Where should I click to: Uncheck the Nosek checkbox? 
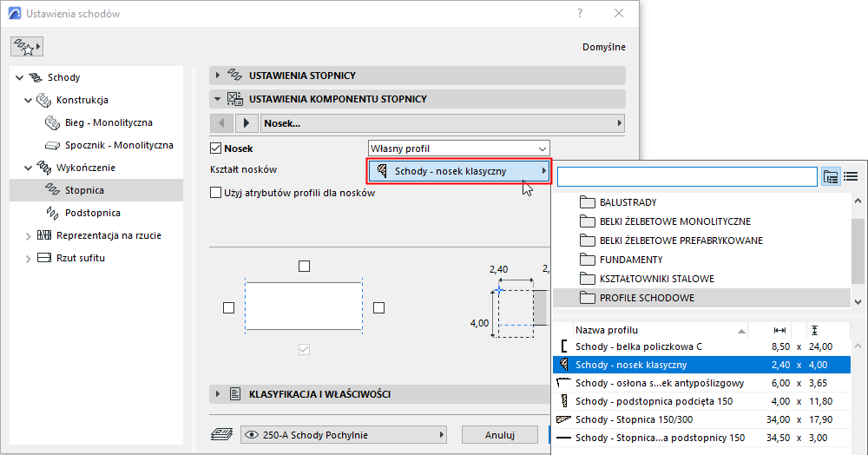(216, 148)
